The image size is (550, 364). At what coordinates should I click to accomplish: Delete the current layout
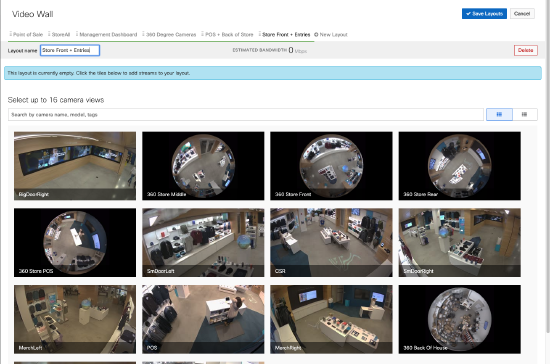(x=525, y=50)
